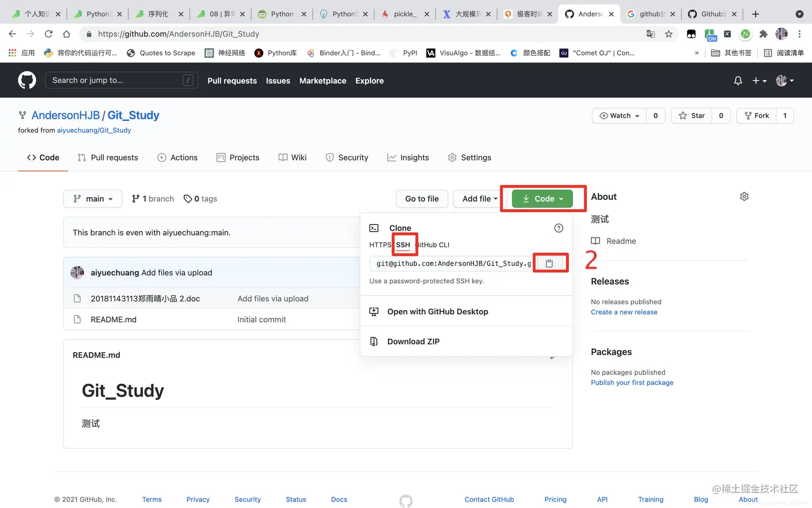Open the tab search dropdown arrow
The width and height of the screenshot is (812, 508).
(799, 14)
